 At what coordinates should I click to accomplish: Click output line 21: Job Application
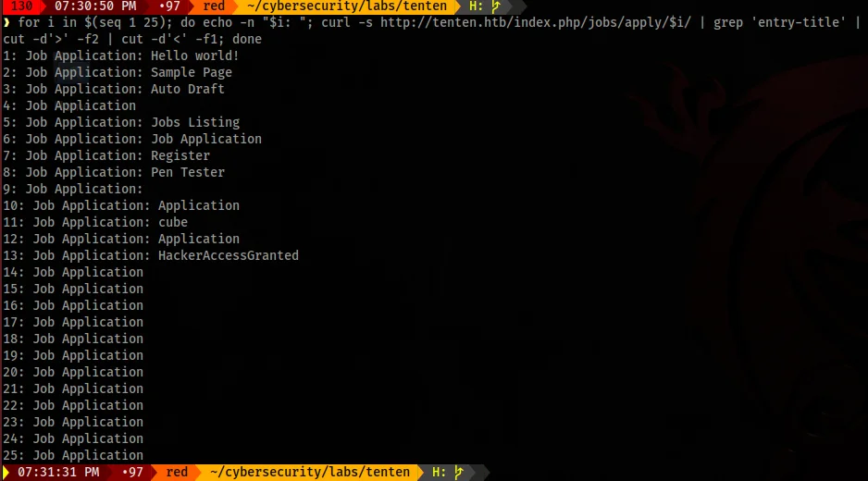(x=73, y=388)
